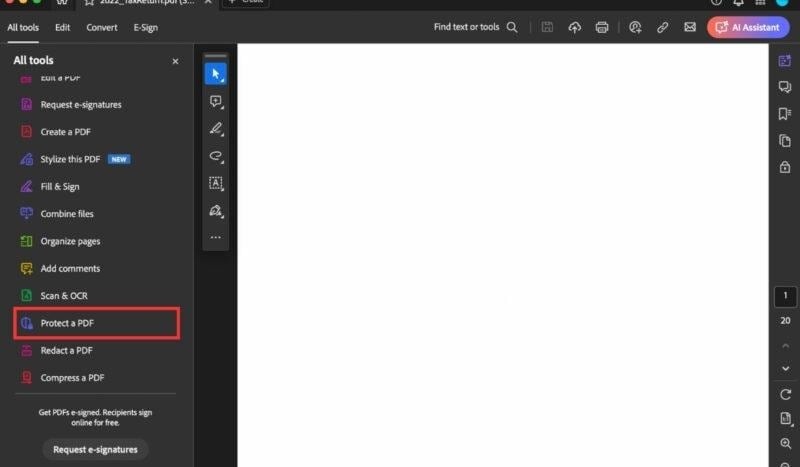Choose the add comment tool in quick toolbar
Screen dimensions: 800x467
click(x=215, y=101)
